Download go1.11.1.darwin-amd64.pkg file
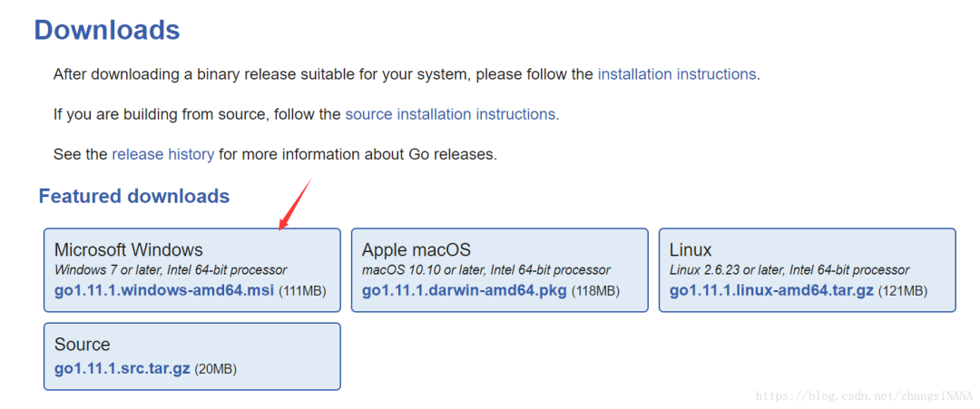 464,291
